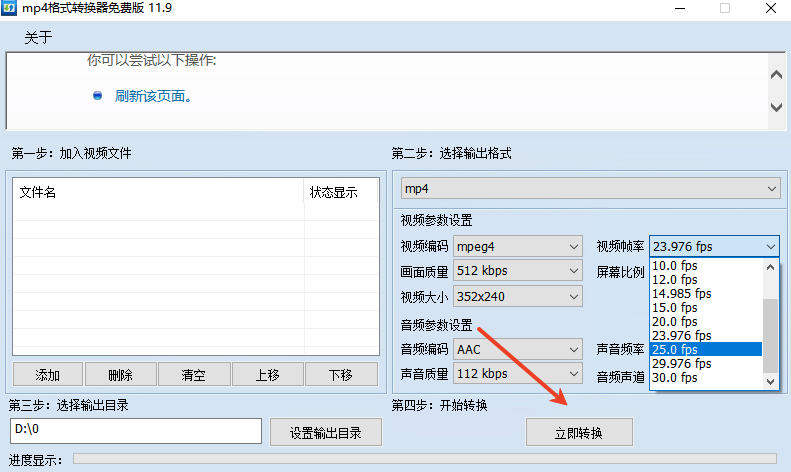
Task: Click the 下移 button
Action: 341,375
